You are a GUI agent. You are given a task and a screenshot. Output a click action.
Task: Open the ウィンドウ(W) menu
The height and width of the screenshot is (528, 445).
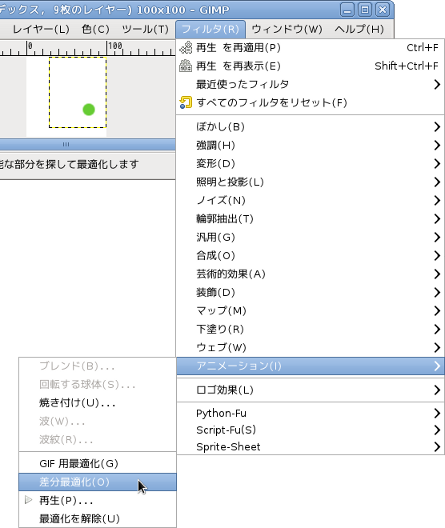[x=287, y=29]
